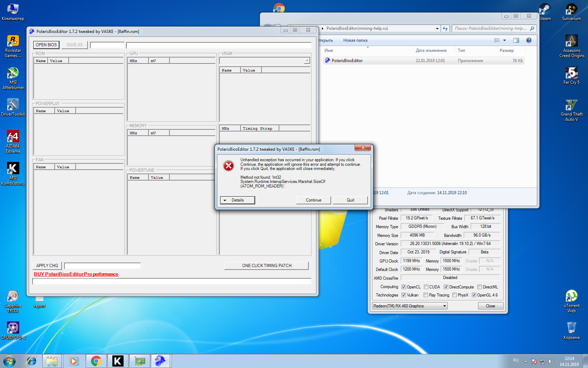This screenshot has height=368, width=588.
Task: Launch Internet Explorer from the taskbar
Action: pyautogui.click(x=31, y=361)
